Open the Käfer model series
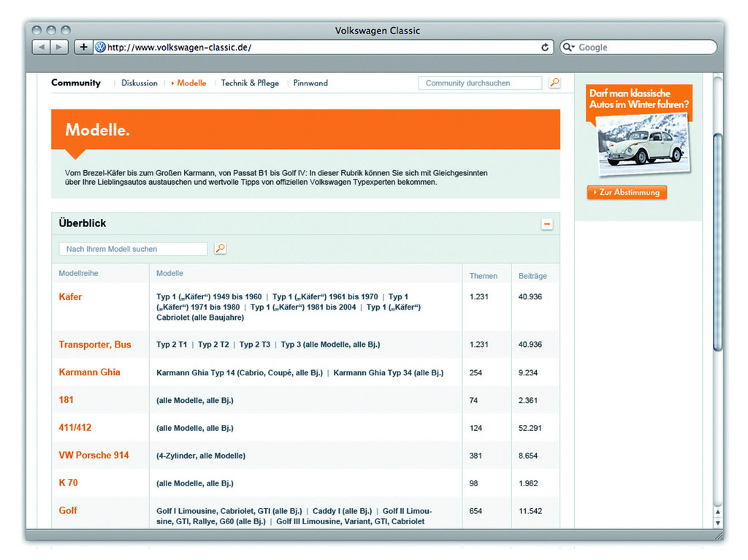Viewport: 748px width, 560px height. click(x=70, y=296)
